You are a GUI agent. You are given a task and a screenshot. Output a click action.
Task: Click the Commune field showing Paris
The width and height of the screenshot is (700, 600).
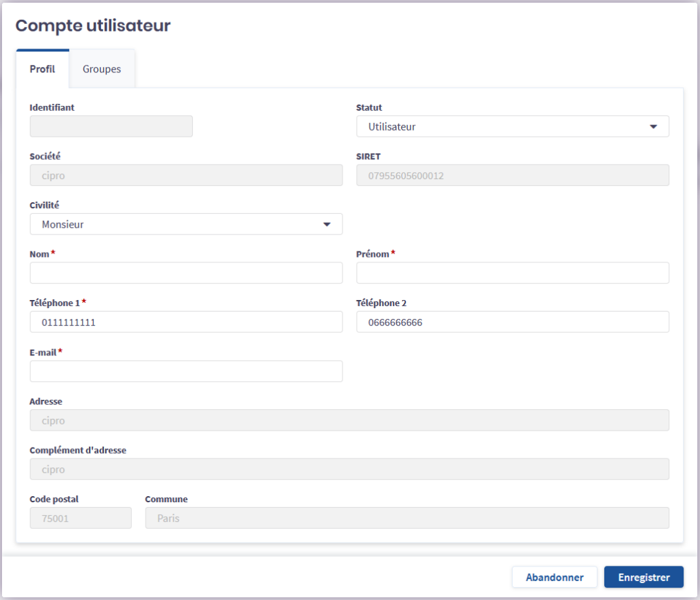407,518
